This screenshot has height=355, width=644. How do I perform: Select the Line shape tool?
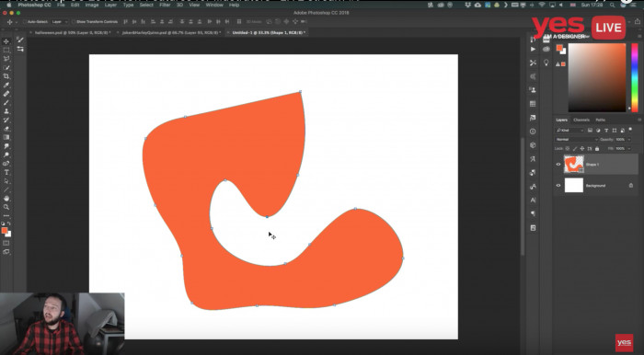pos(6,189)
